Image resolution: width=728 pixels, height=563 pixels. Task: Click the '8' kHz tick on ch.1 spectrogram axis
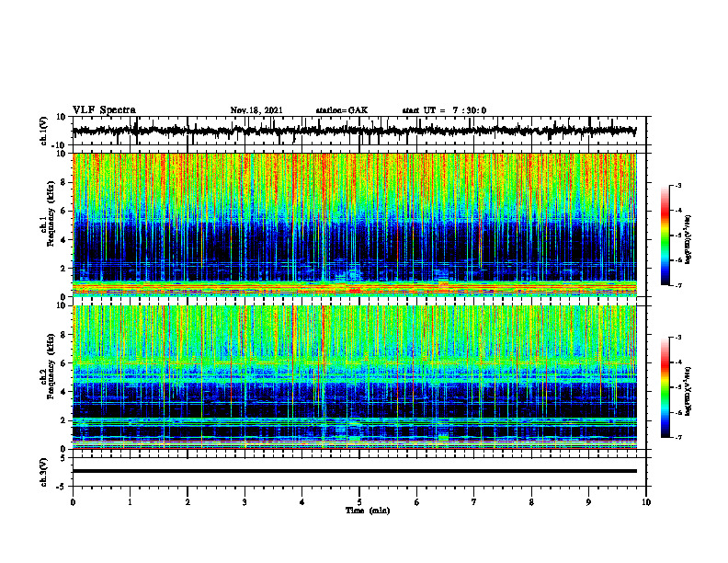click(64, 182)
